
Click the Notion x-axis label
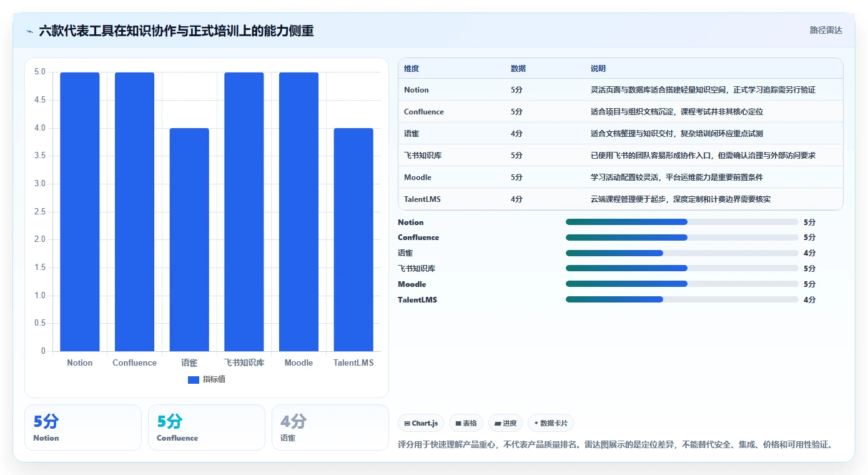point(80,363)
